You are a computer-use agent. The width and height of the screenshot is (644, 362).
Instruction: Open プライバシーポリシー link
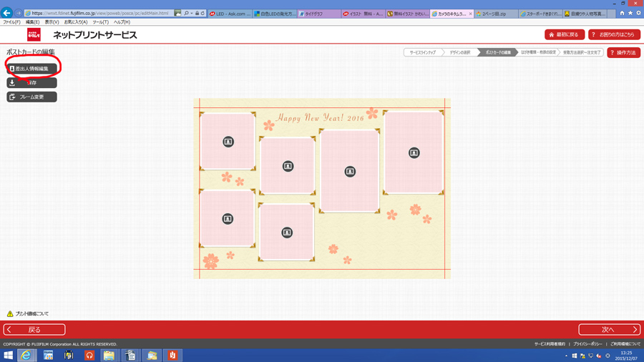tap(587, 344)
